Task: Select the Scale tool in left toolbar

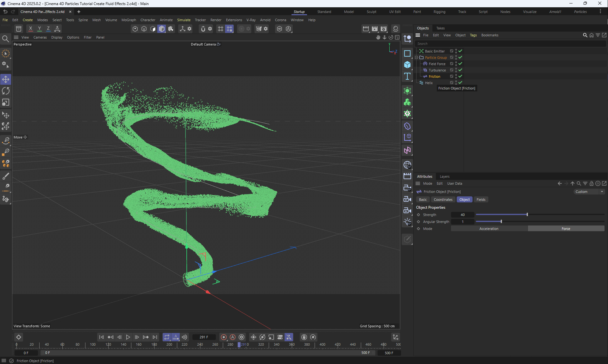Action: click(6, 102)
